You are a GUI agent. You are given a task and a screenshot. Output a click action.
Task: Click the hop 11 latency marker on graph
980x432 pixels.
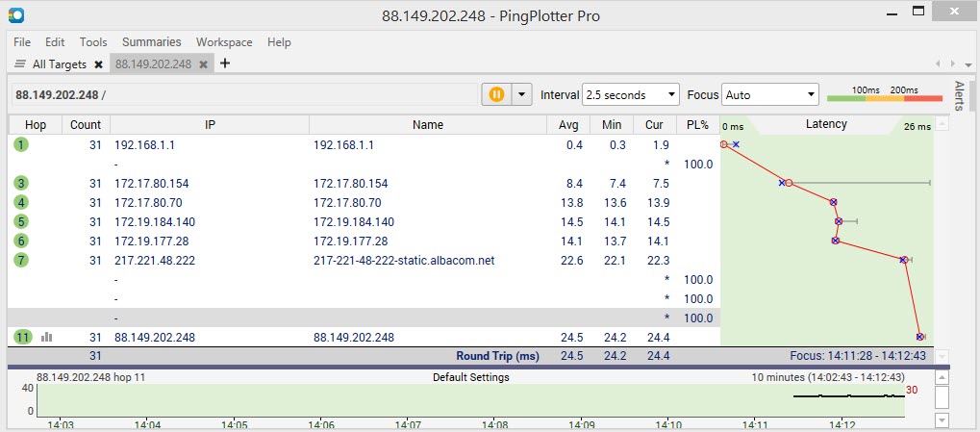pyautogui.click(x=919, y=337)
